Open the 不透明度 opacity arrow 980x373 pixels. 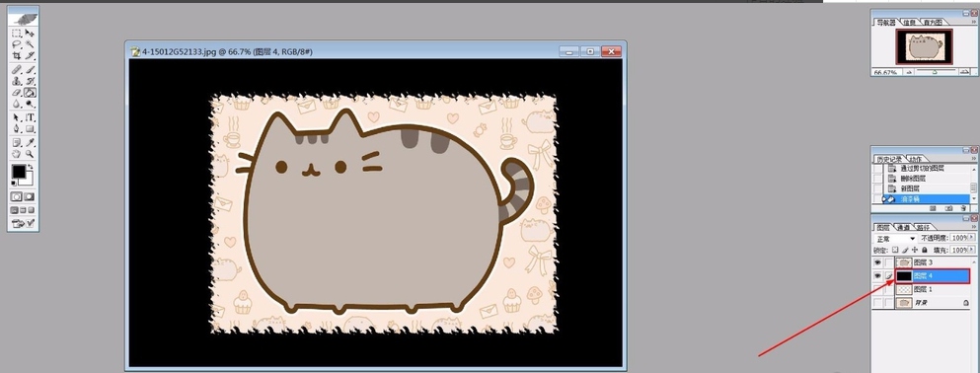tap(972, 238)
